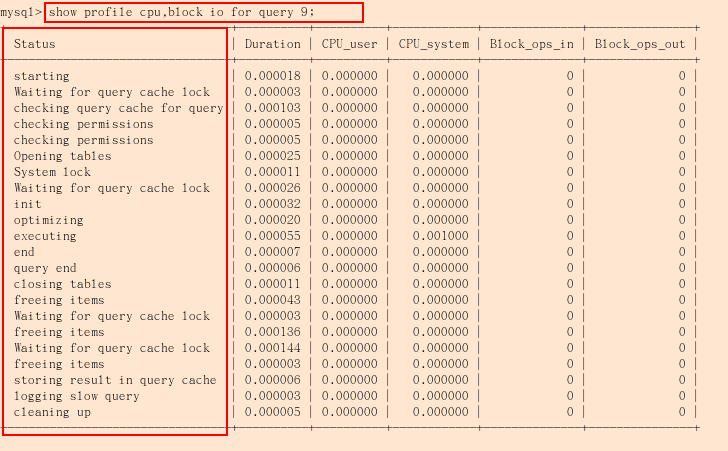This screenshot has height=451, width=728.
Task: Click the 'logging slow query' status
Action: (x=76, y=396)
